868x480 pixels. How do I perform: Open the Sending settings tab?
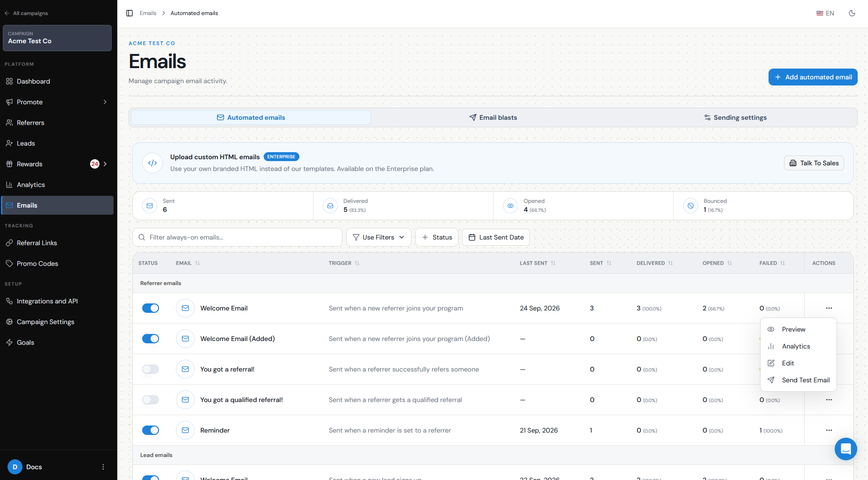tap(735, 117)
